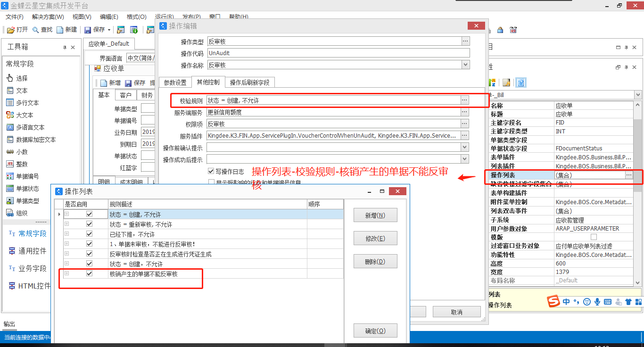Expand the 已经下推，不允许 rule row
The image size is (644, 347).
(66, 234)
